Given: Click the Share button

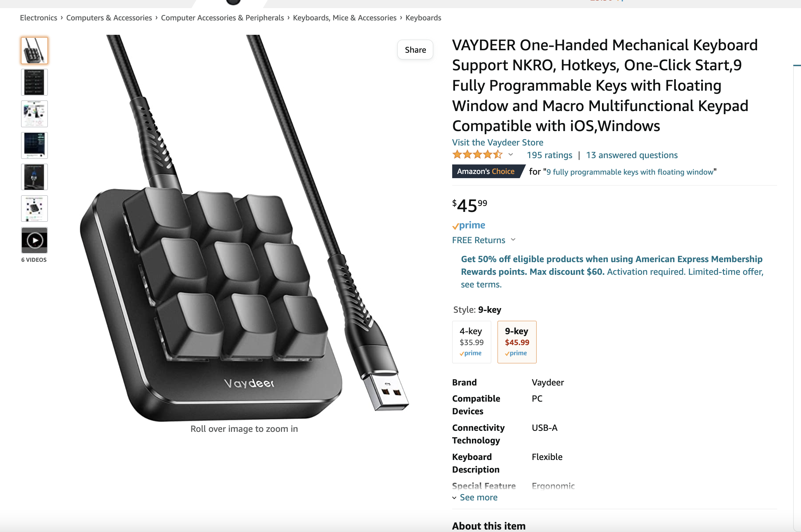Looking at the screenshot, I should (x=415, y=50).
